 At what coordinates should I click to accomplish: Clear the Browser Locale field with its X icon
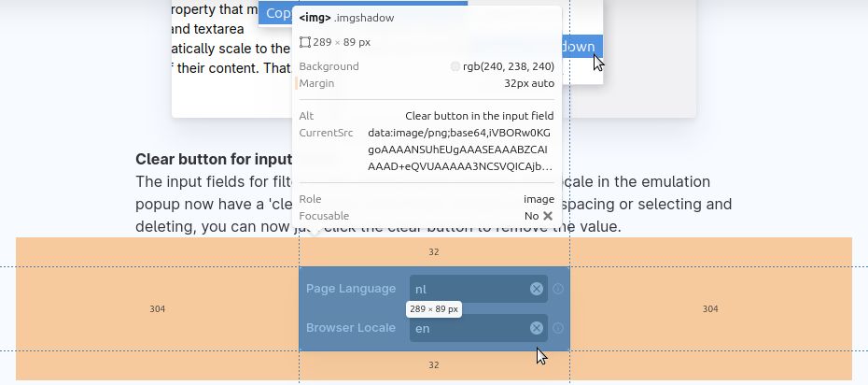pos(537,328)
